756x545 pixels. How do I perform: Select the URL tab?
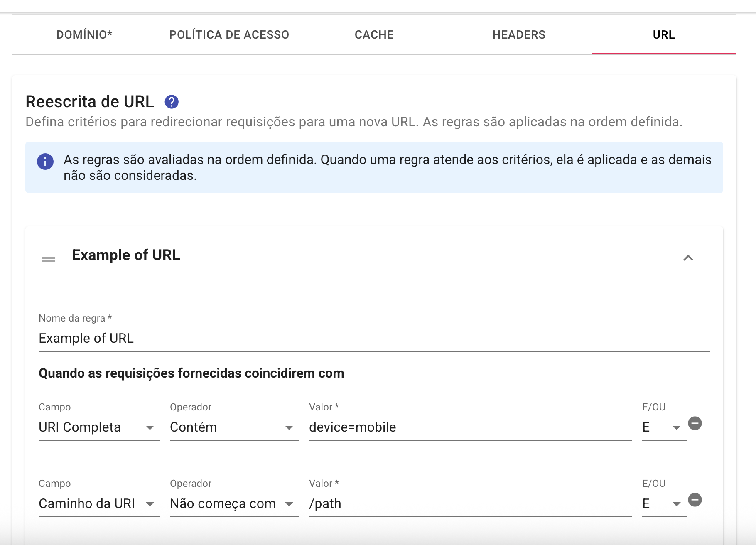pyautogui.click(x=663, y=34)
